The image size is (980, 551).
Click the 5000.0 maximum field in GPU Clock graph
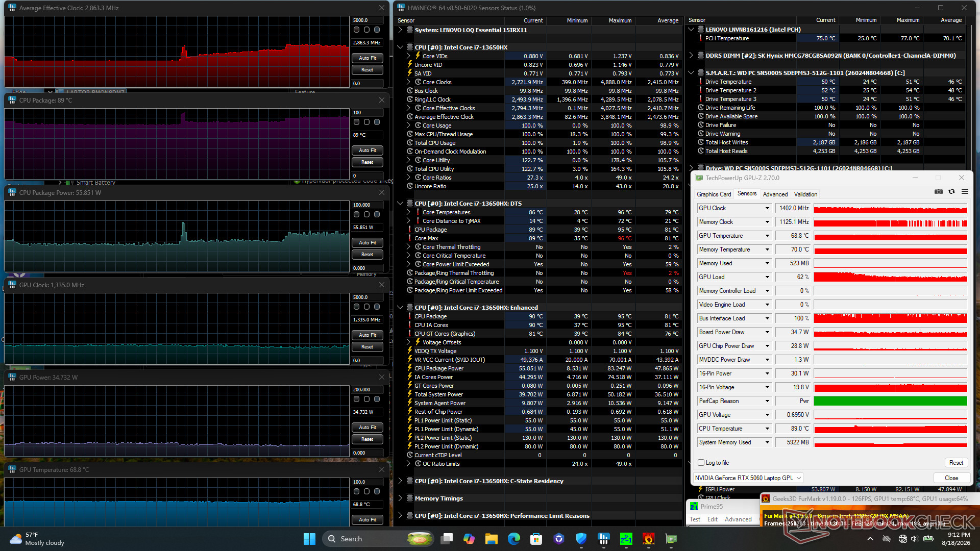(367, 297)
